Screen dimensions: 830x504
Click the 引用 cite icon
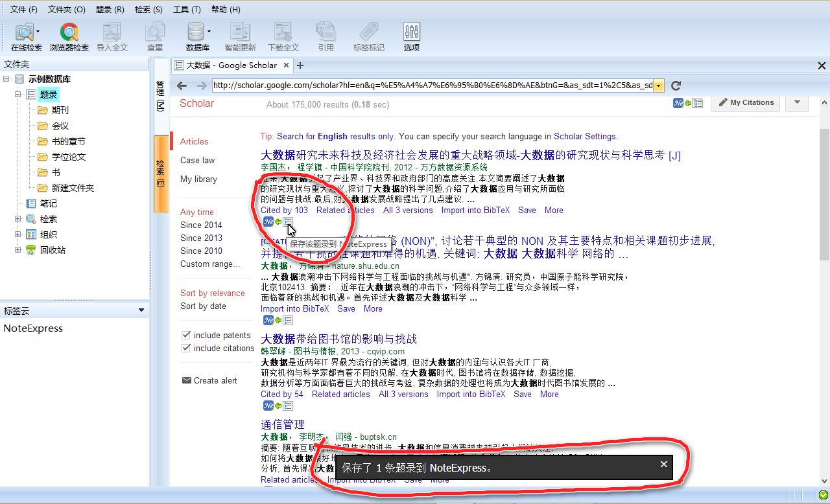pos(326,38)
